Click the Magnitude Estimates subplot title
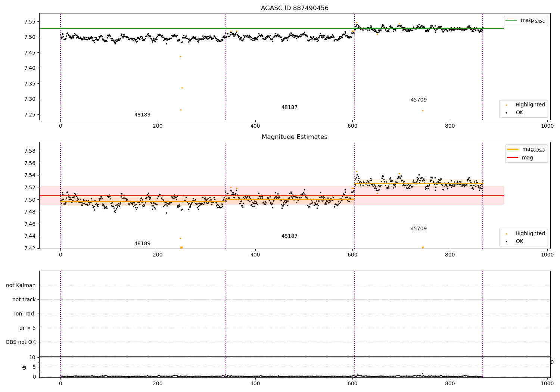This screenshot has height=392, width=560. point(295,137)
